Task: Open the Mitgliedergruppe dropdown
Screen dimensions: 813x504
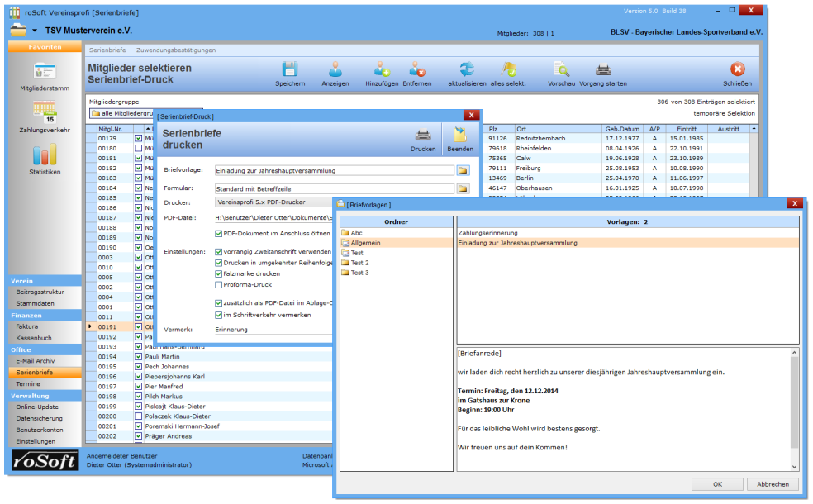Action: coord(124,113)
